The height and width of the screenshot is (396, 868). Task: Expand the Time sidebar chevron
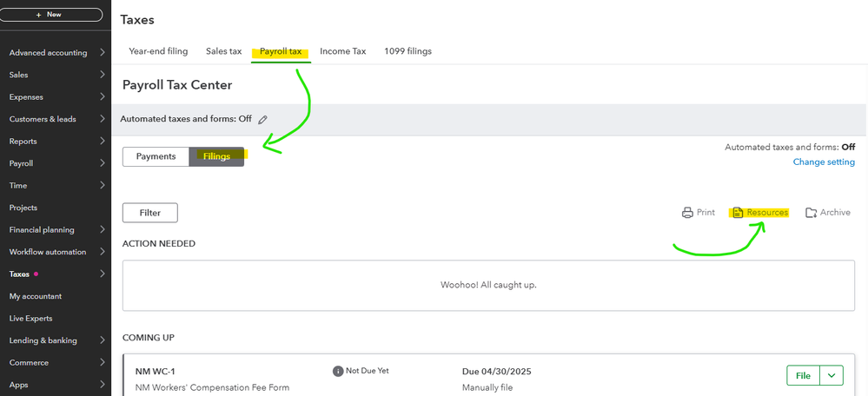pos(103,185)
